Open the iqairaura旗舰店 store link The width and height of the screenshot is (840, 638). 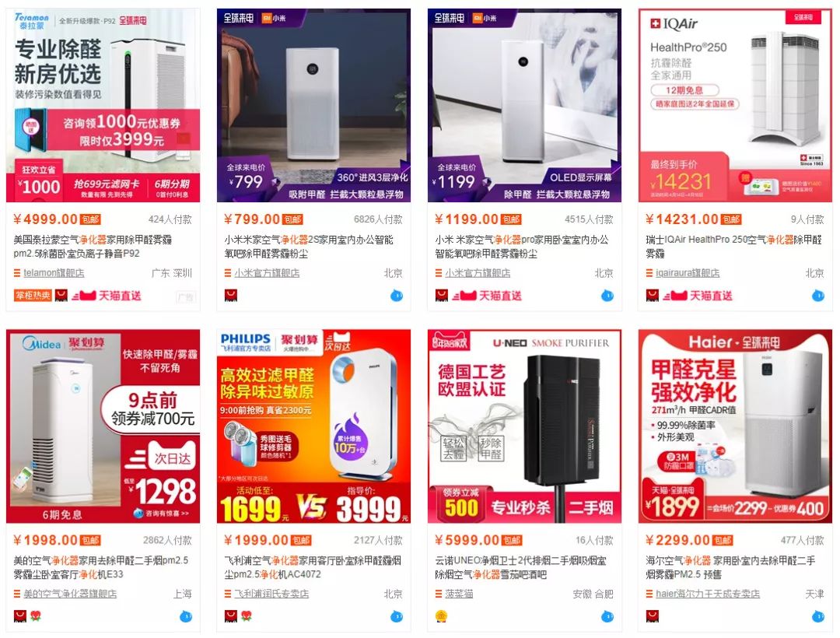coord(688,273)
